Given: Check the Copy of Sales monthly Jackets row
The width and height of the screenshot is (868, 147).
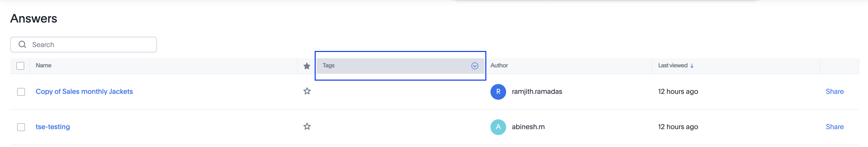Looking at the screenshot, I should point(21,92).
